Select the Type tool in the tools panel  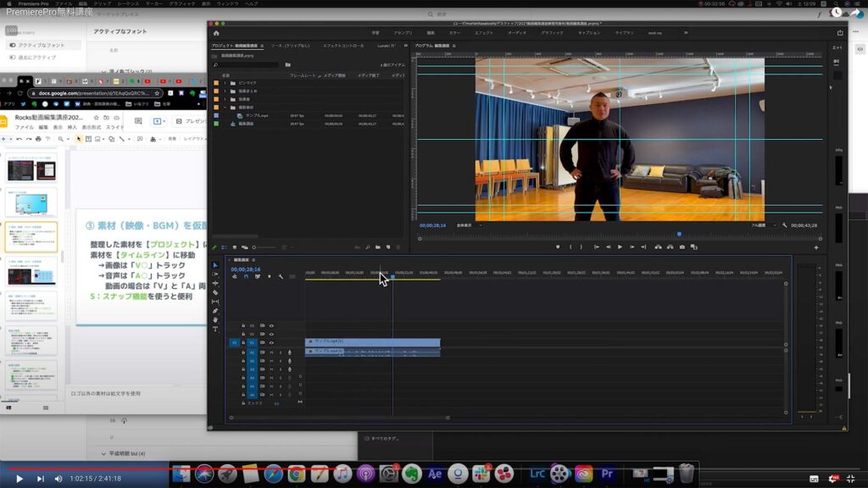coord(215,329)
